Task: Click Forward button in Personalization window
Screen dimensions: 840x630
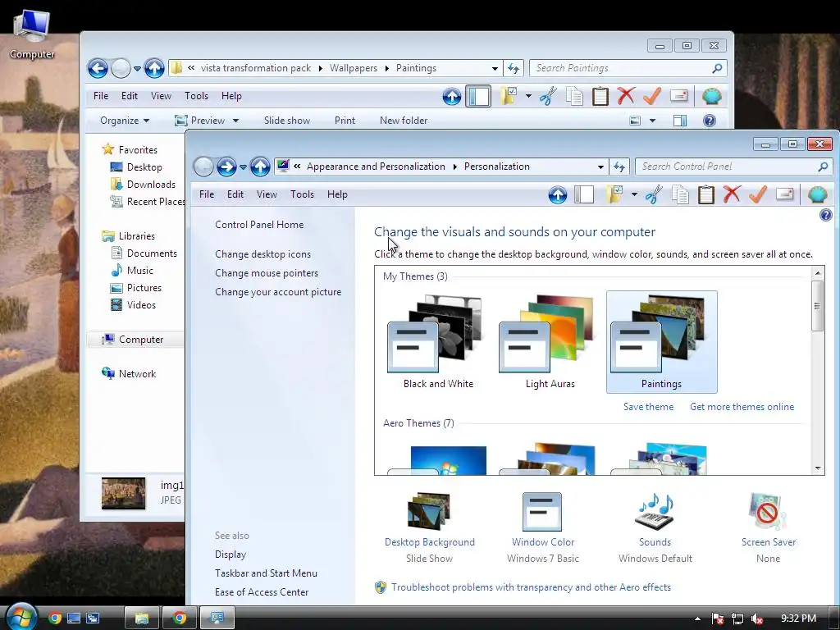Action: tap(226, 167)
